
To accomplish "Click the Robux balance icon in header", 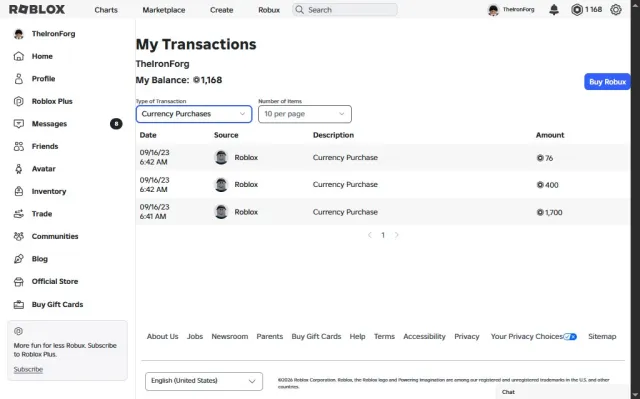I will click(x=577, y=9).
